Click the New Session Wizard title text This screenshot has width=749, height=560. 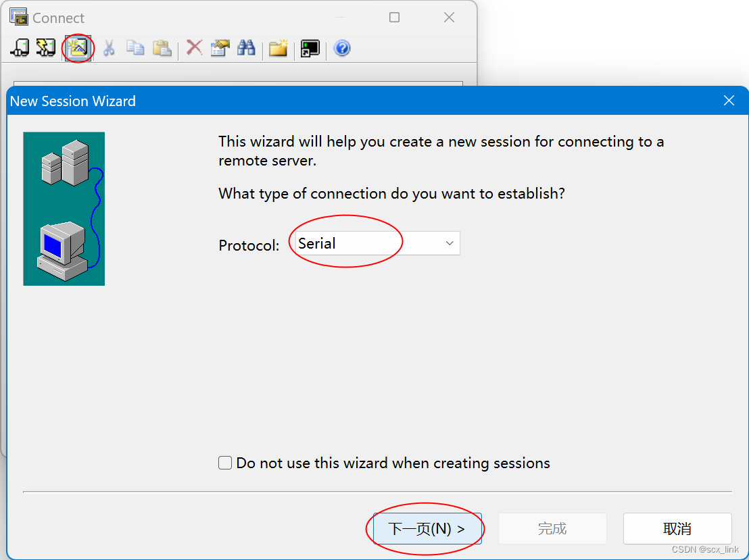[72, 101]
